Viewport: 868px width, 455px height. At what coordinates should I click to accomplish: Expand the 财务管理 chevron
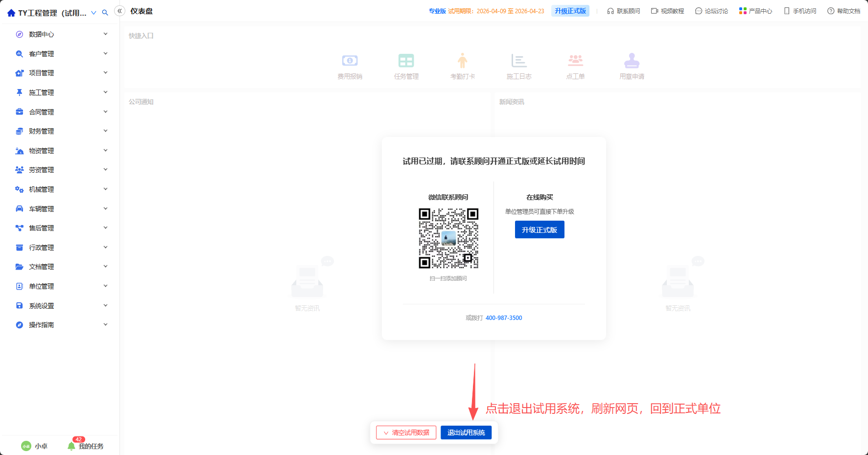coord(105,131)
